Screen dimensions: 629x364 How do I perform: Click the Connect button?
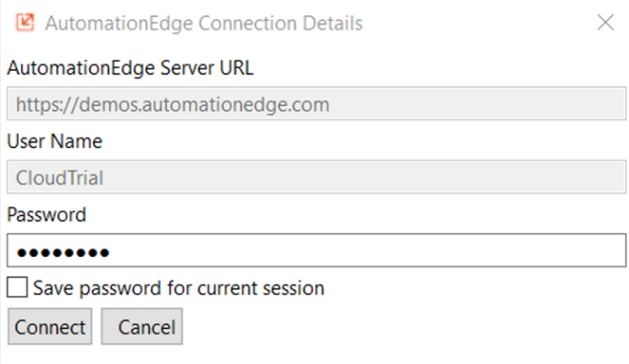[50, 327]
